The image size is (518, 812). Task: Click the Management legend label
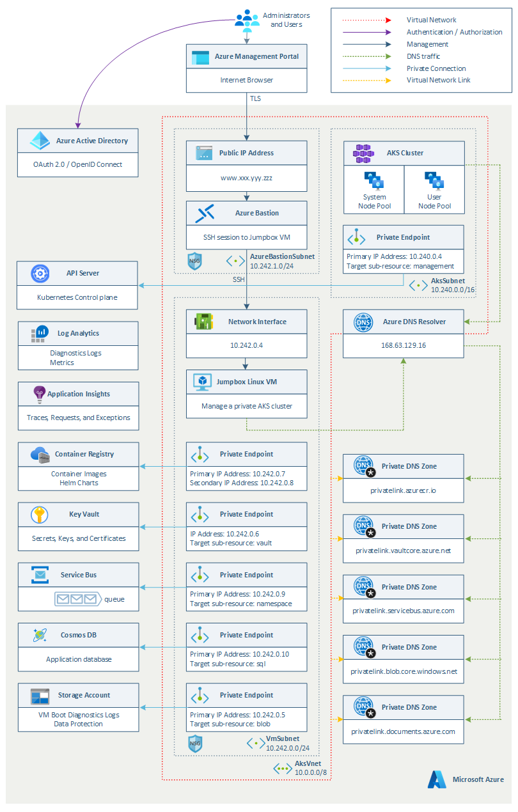pos(428,45)
